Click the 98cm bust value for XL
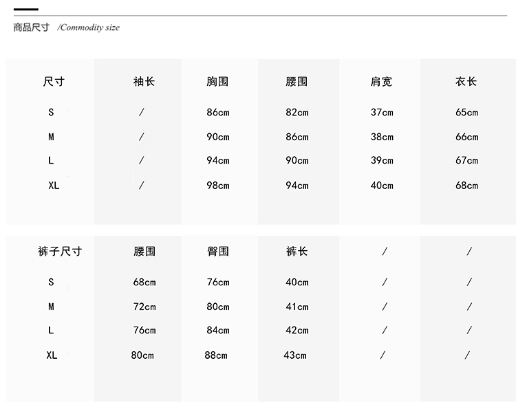Screen dimensions: 516x420 click(x=218, y=186)
